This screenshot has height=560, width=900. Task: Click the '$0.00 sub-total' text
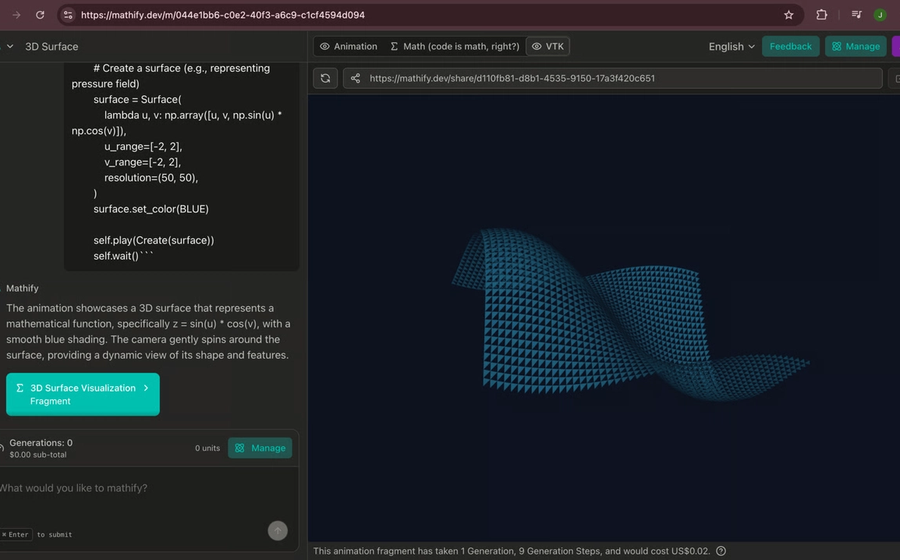click(38, 455)
